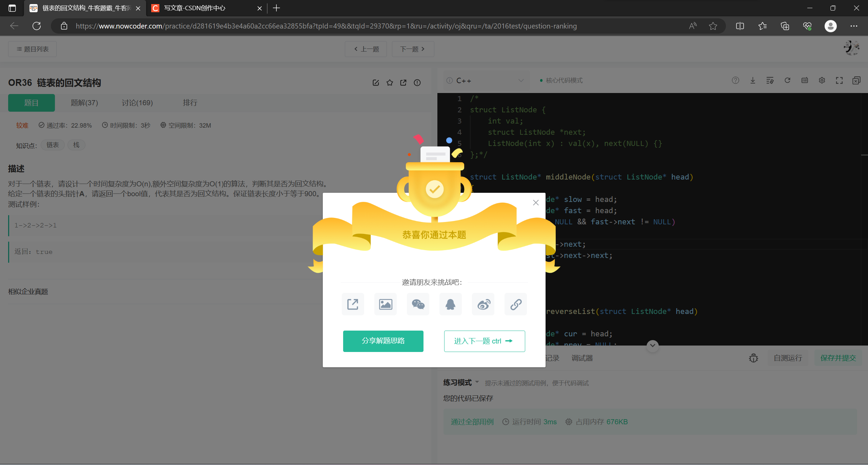Collapse the editor with the down chevron
Screen dimensions: 868x465
click(x=653, y=346)
